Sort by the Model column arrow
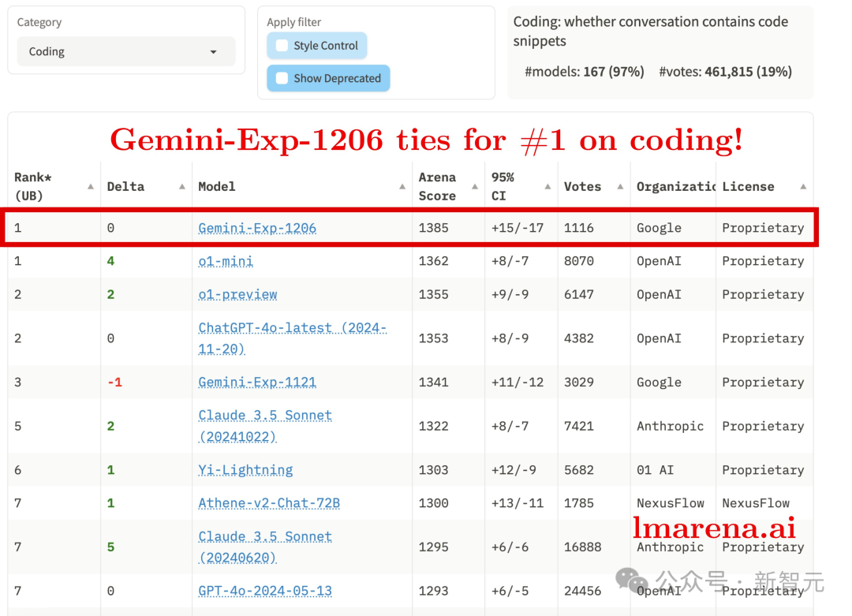Viewport: 852px width, 616px height. point(402,186)
